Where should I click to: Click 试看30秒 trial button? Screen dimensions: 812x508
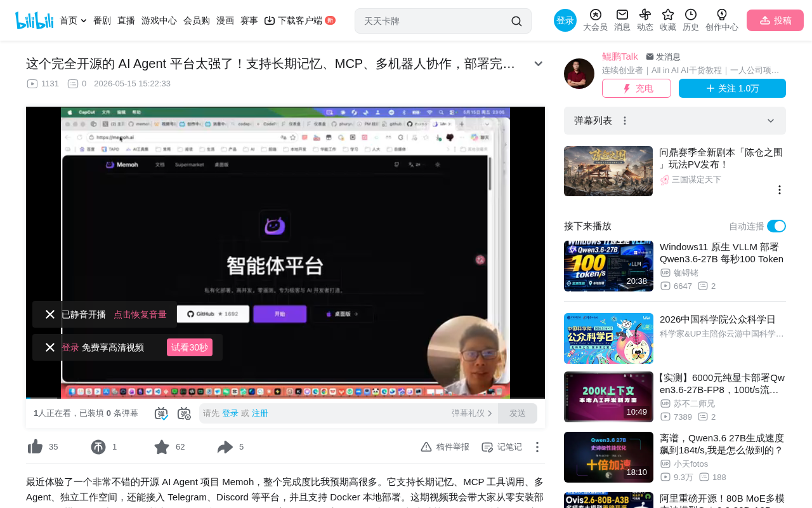(x=190, y=347)
